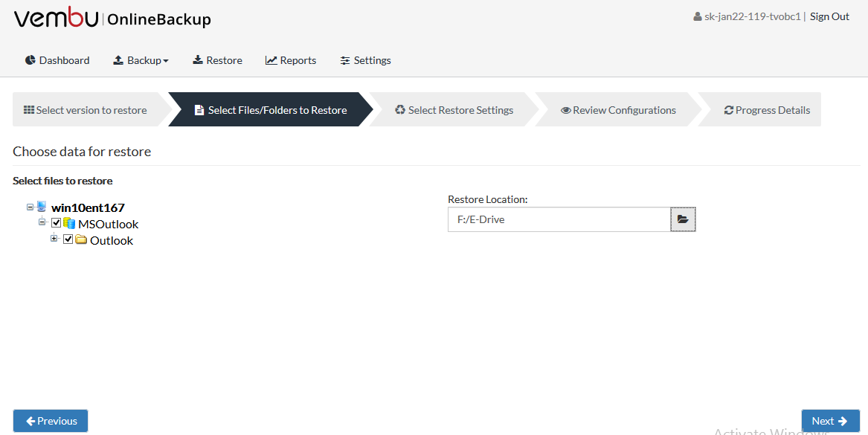Viewport: 868px width, 435px height.
Task: Click the Next button
Action: [830, 421]
